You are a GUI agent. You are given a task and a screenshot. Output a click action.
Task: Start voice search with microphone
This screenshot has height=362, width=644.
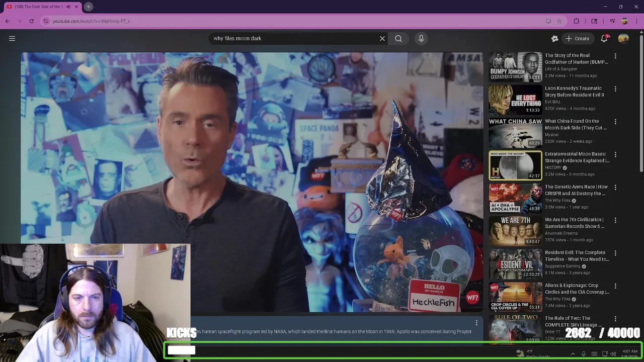421,39
